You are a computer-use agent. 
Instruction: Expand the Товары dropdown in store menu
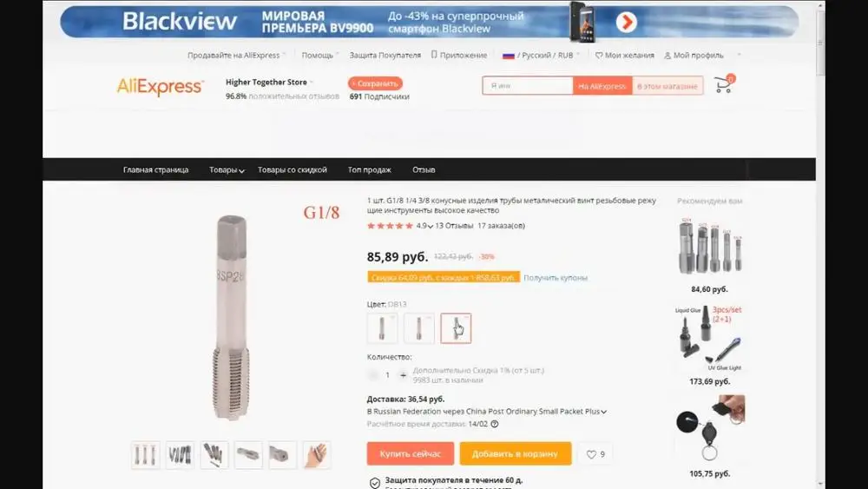[227, 170]
